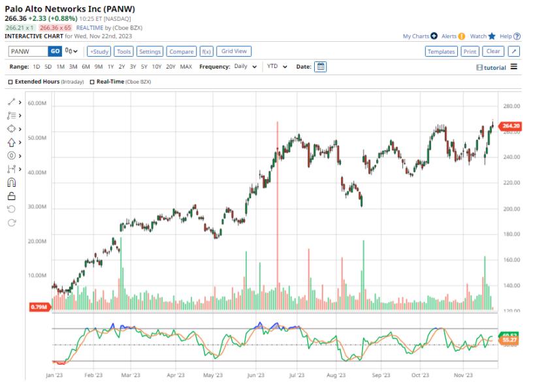Screen dimensions: 533x392
Task: Click the Clear button
Action: point(493,52)
